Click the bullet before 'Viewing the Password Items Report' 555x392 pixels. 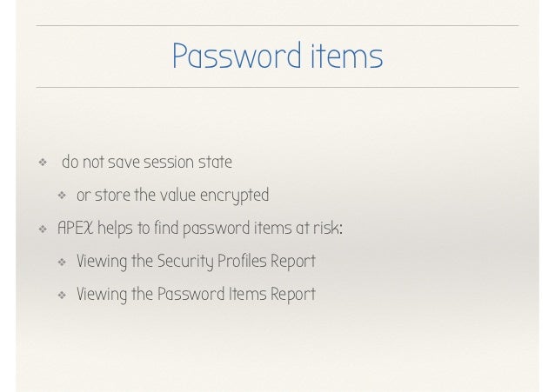tap(62, 296)
